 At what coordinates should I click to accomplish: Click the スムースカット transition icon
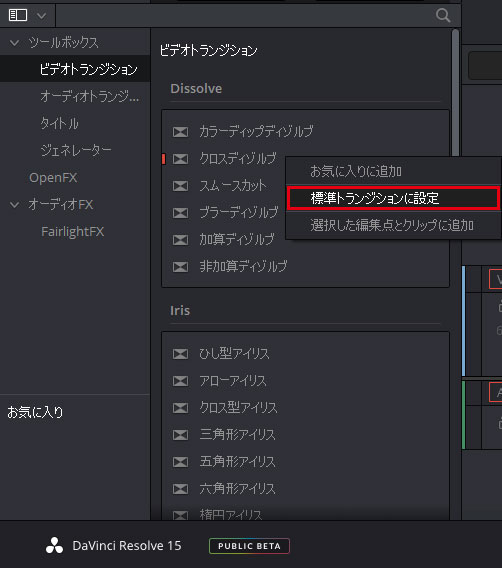[180, 186]
